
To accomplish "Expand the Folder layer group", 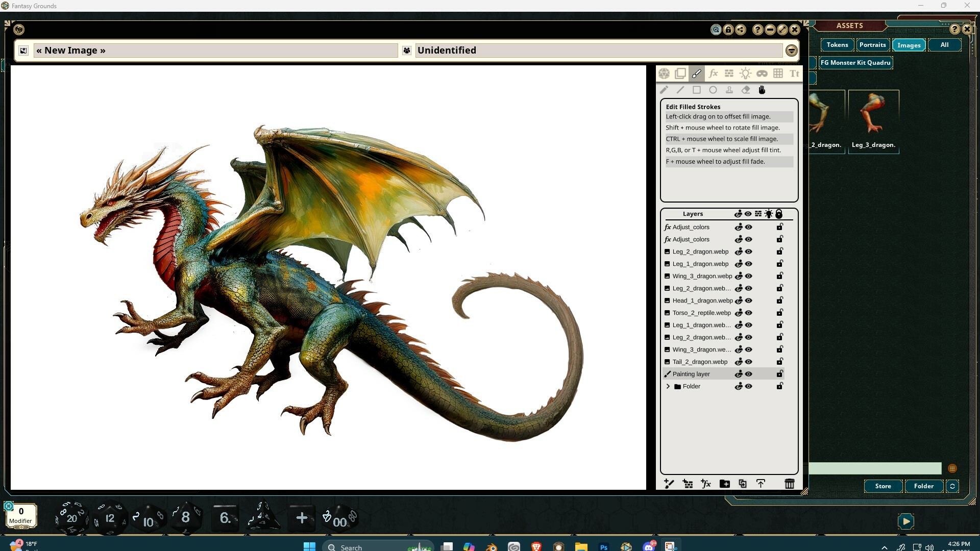I will pos(668,386).
